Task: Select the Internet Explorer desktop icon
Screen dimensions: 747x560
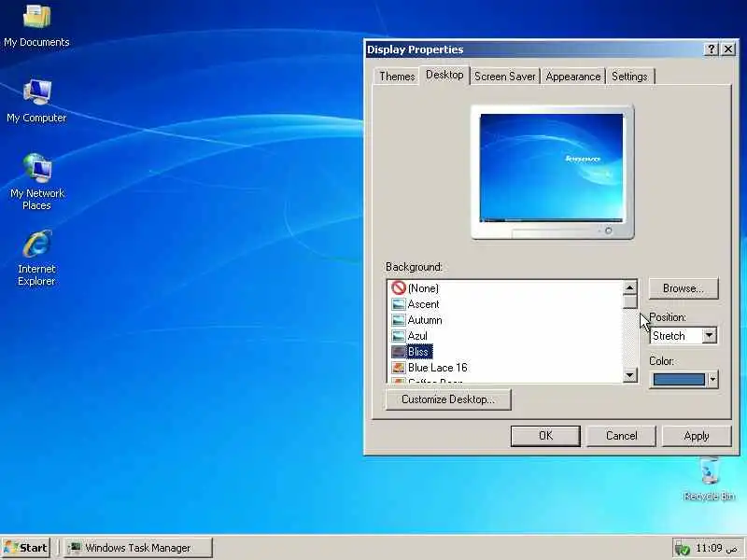Action: point(36,259)
